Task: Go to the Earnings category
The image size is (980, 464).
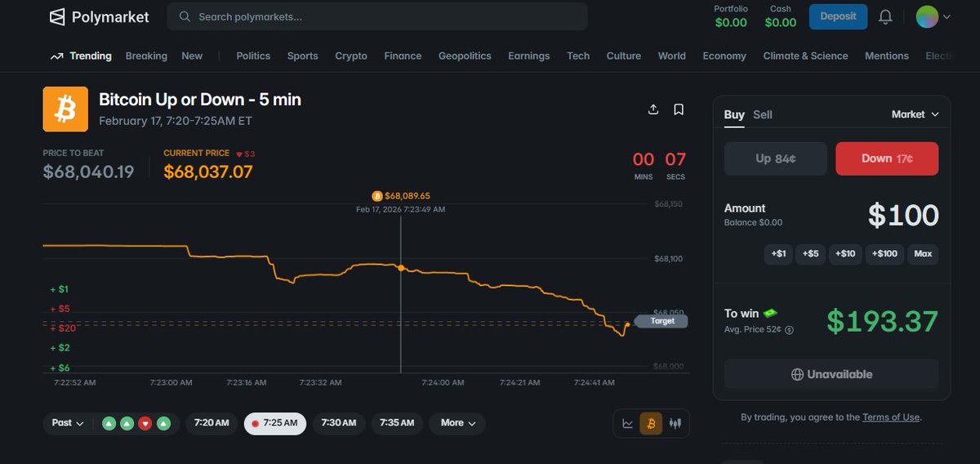Action: 528,56
